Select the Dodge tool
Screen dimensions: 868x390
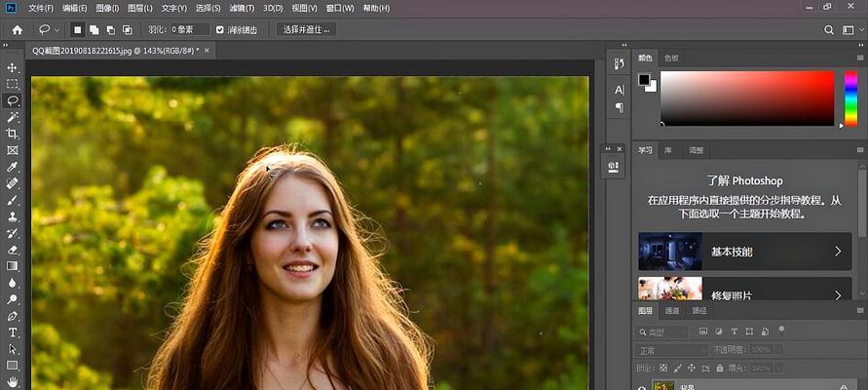[x=13, y=299]
